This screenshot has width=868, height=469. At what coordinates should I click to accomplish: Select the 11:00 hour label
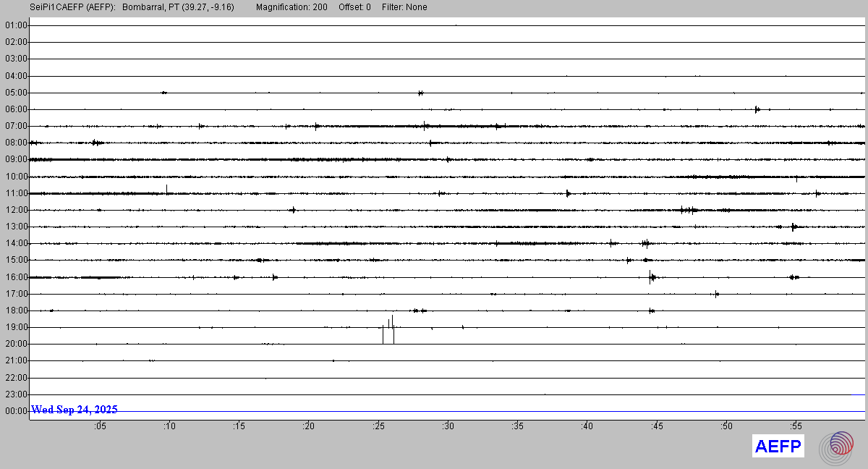point(16,193)
